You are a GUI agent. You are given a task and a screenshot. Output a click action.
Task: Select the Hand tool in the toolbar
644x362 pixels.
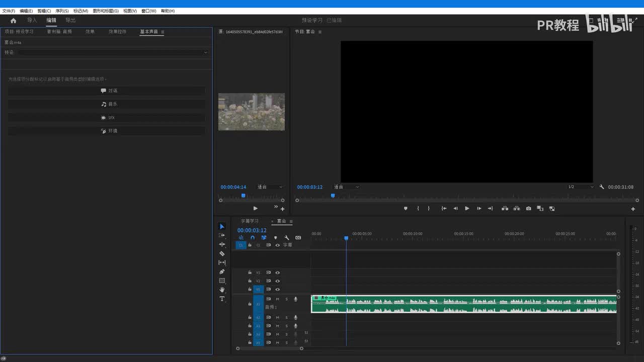pyautogui.click(x=222, y=290)
